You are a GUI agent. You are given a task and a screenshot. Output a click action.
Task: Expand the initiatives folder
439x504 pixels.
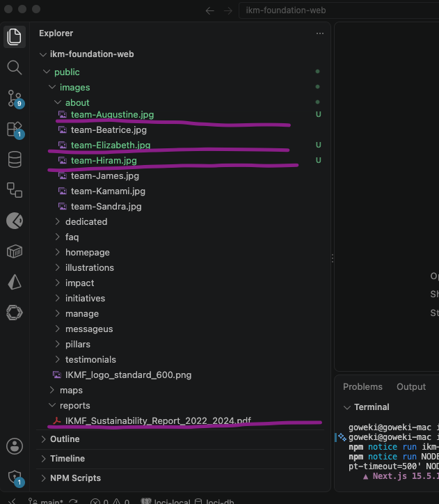(x=58, y=298)
